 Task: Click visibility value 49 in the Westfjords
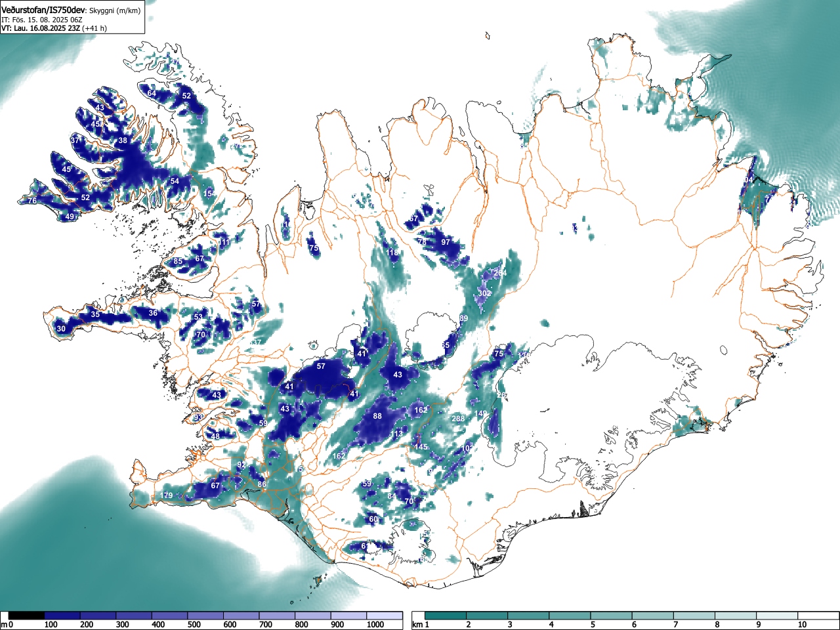[70, 217]
